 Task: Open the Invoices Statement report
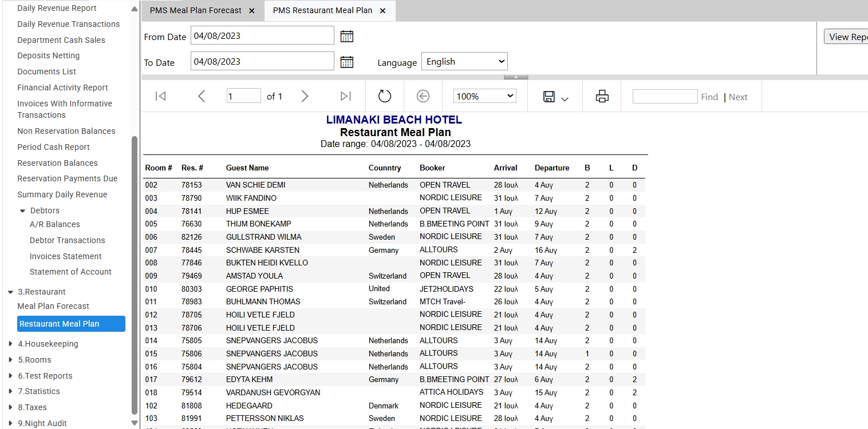[x=66, y=256]
